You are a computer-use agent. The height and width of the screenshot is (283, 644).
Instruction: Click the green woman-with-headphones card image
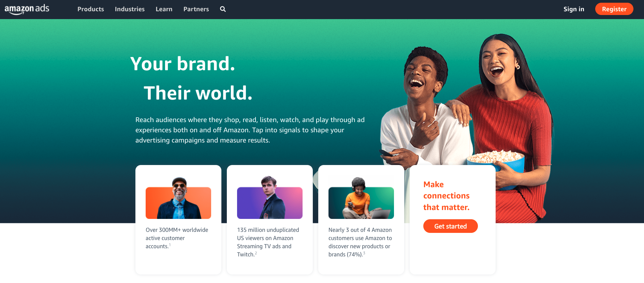(361, 198)
